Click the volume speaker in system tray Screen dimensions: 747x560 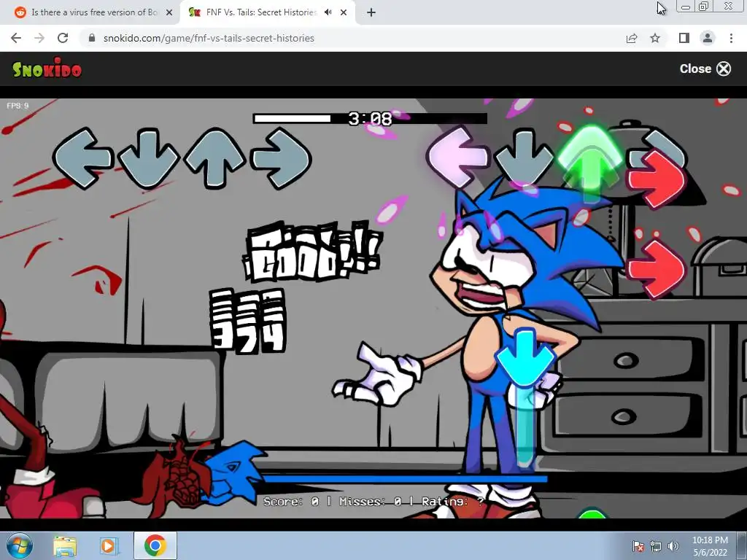point(673,546)
